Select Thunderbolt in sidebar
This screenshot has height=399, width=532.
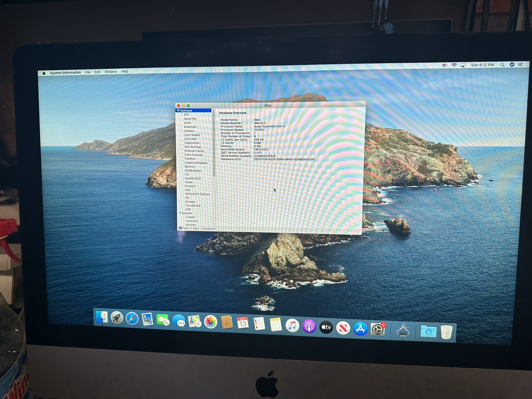193,205
